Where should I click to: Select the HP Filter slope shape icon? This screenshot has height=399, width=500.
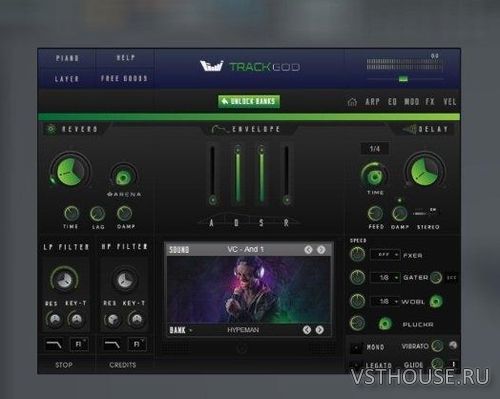click(112, 344)
